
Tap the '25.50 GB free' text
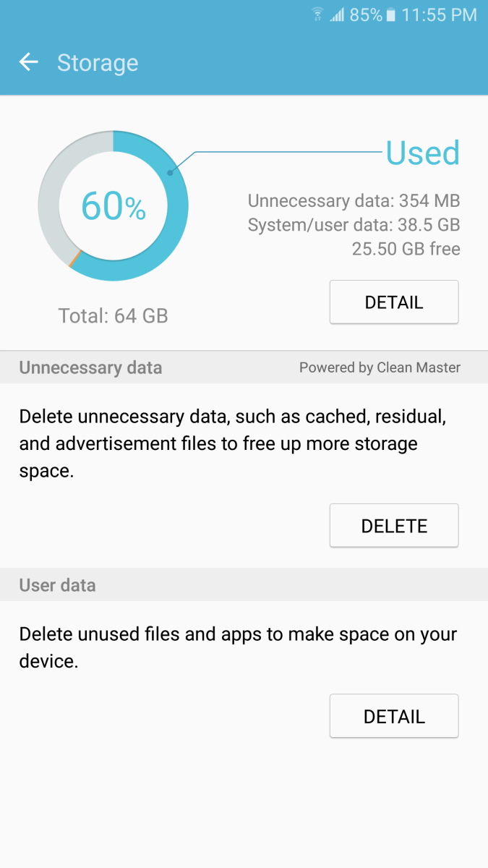pos(406,249)
